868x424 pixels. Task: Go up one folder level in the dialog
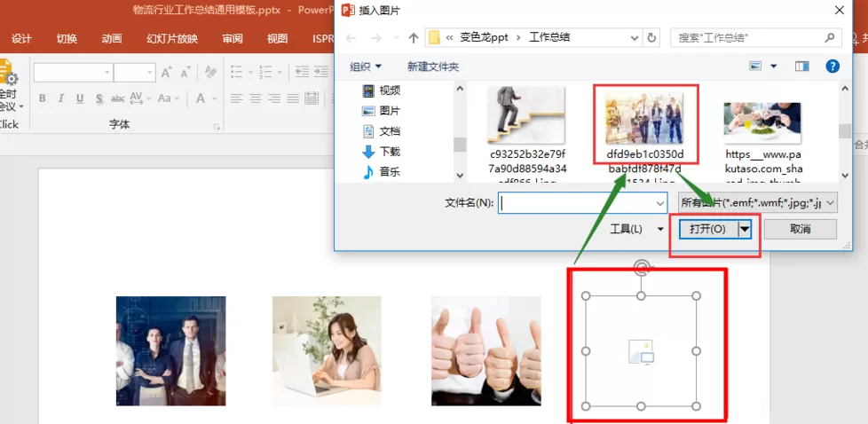[413, 37]
